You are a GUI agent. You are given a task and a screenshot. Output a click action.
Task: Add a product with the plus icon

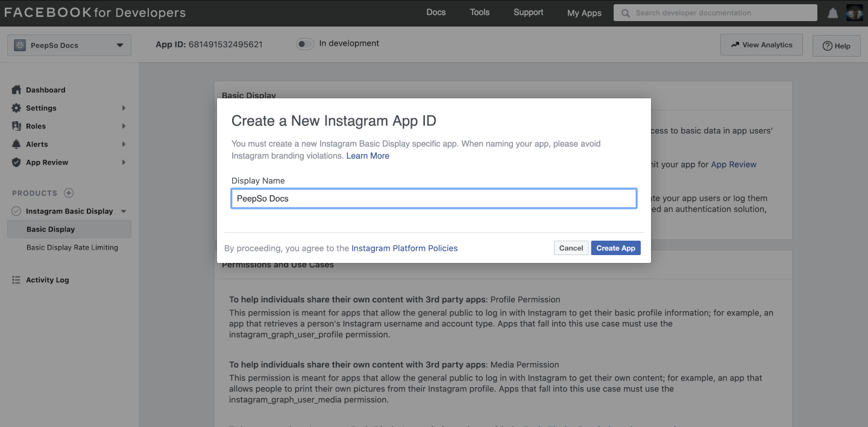[69, 193]
